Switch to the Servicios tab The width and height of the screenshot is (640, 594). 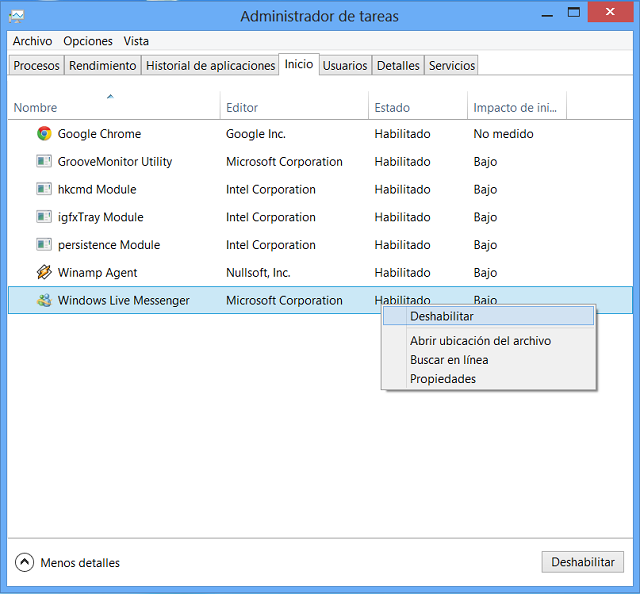coord(452,66)
